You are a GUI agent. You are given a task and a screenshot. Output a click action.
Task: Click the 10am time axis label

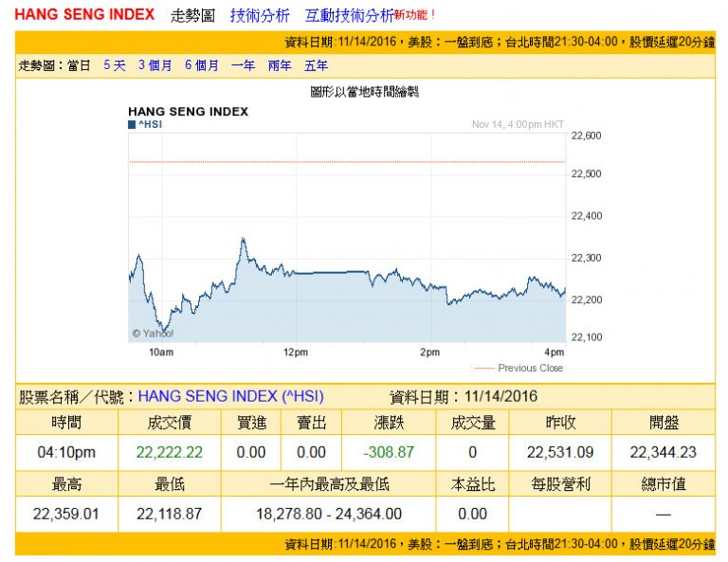click(161, 353)
